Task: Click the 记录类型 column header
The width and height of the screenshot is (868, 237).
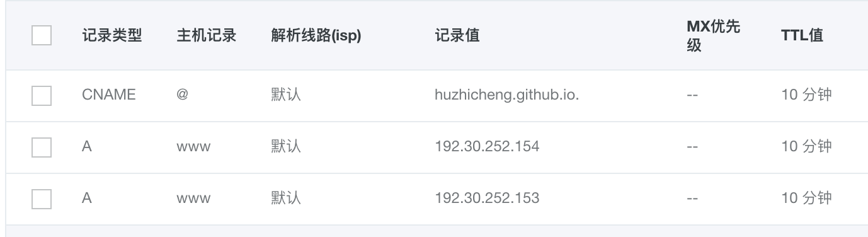Action: 111,35
